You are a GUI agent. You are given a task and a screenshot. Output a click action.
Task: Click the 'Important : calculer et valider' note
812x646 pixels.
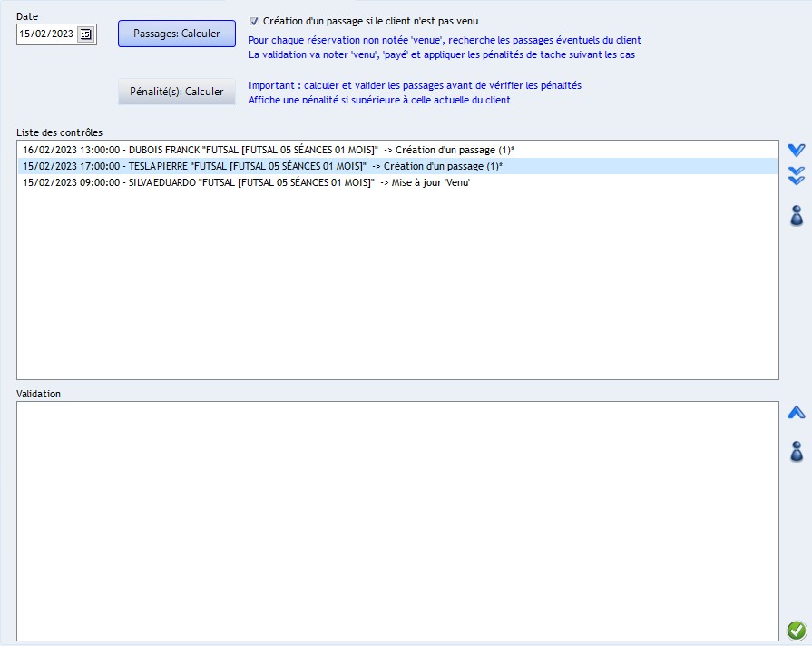click(415, 85)
